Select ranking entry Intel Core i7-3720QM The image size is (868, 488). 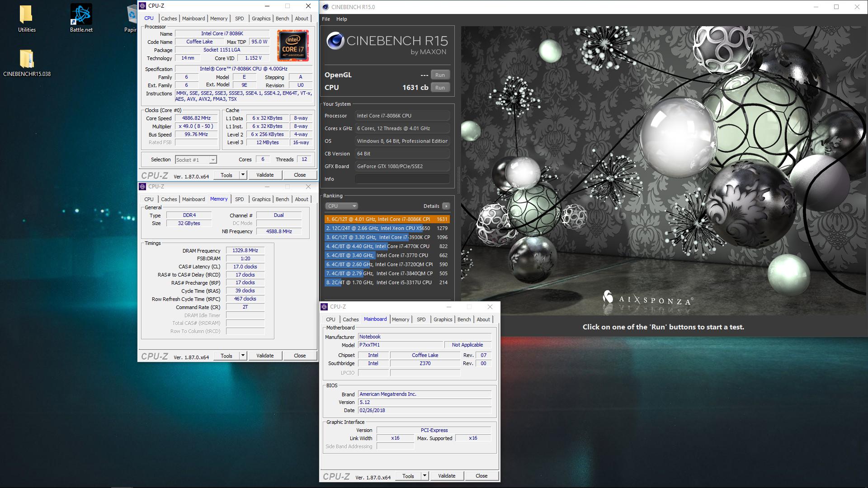tap(387, 264)
